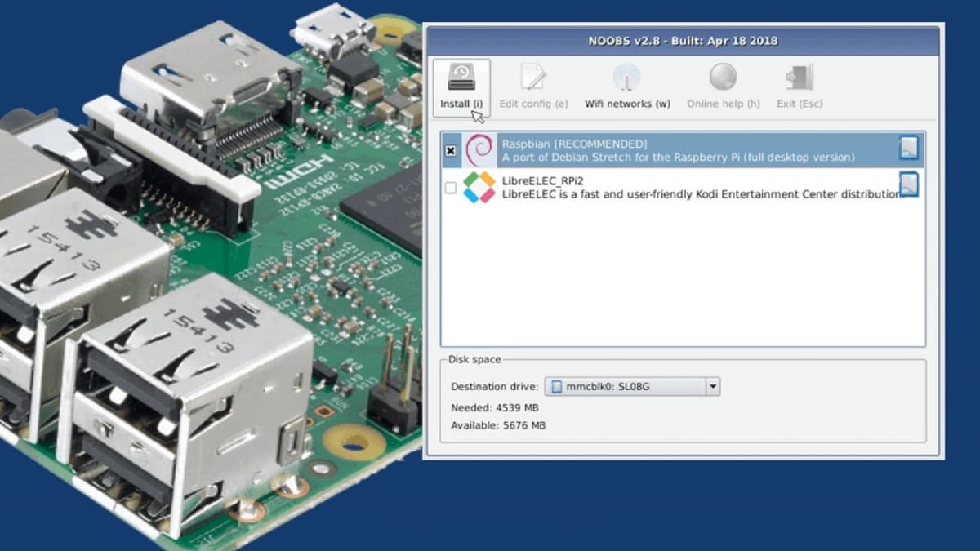The width and height of the screenshot is (980, 551).
Task: Open Wifi networks via antenna icon
Action: 627,78
